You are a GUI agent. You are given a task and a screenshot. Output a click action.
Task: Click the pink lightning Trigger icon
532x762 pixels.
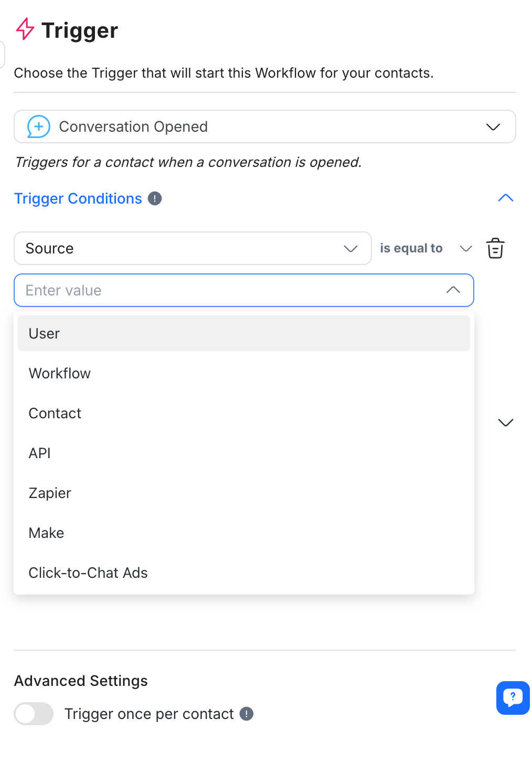25,29
